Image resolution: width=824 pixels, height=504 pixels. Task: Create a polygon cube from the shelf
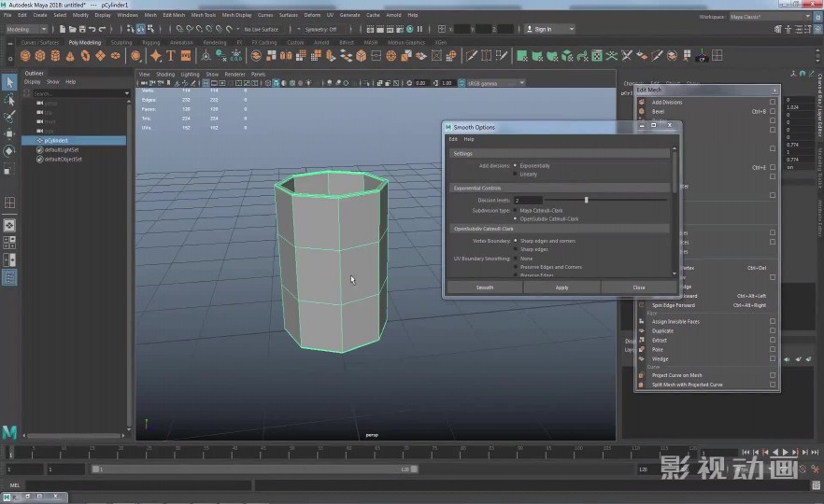pyautogui.click(x=40, y=56)
